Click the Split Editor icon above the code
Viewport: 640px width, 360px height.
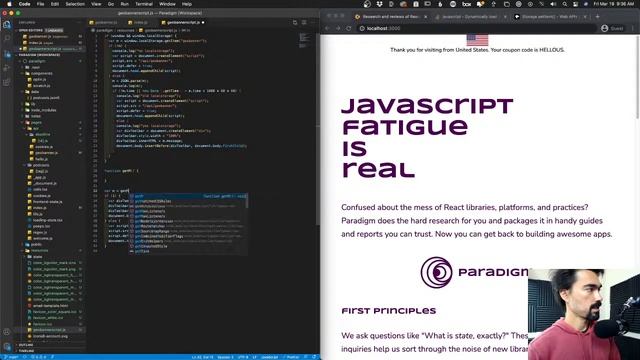coord(304,22)
